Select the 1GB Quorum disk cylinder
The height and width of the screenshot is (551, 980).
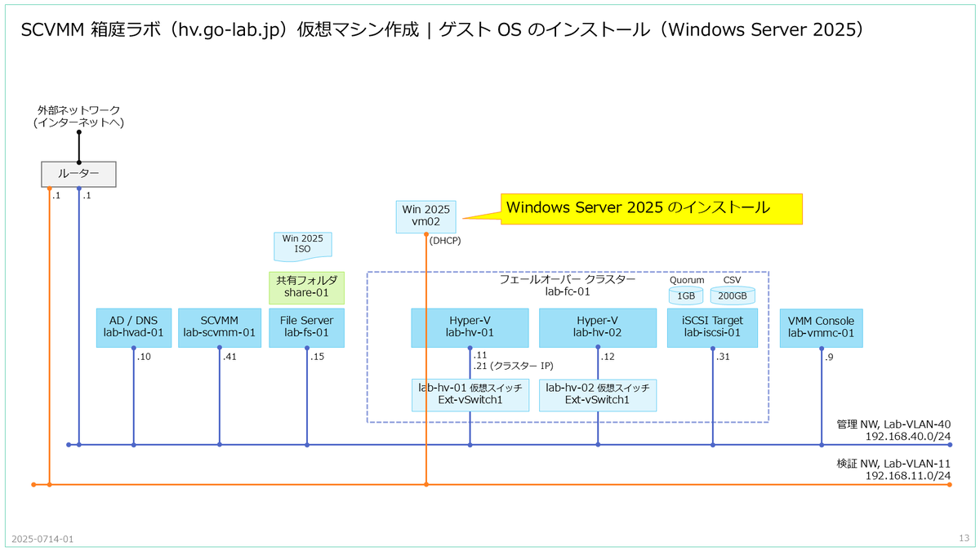pyautogui.click(x=686, y=295)
